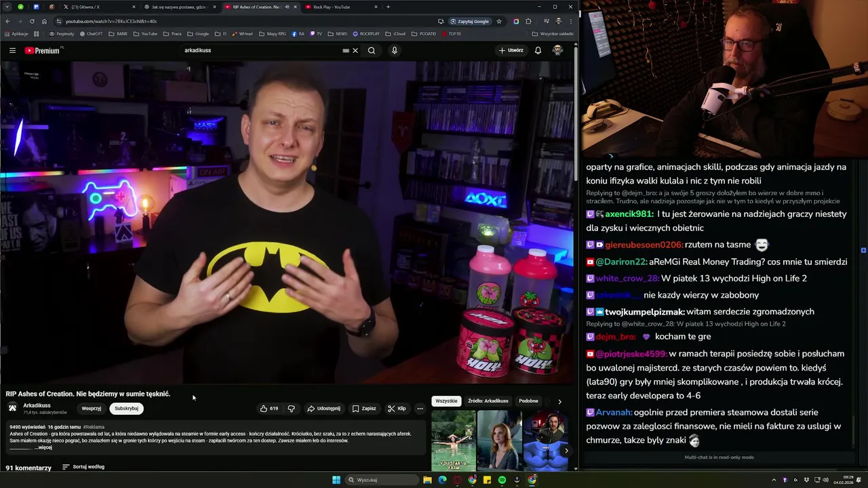
Task: Open the Windows Start menu
Action: [336, 480]
